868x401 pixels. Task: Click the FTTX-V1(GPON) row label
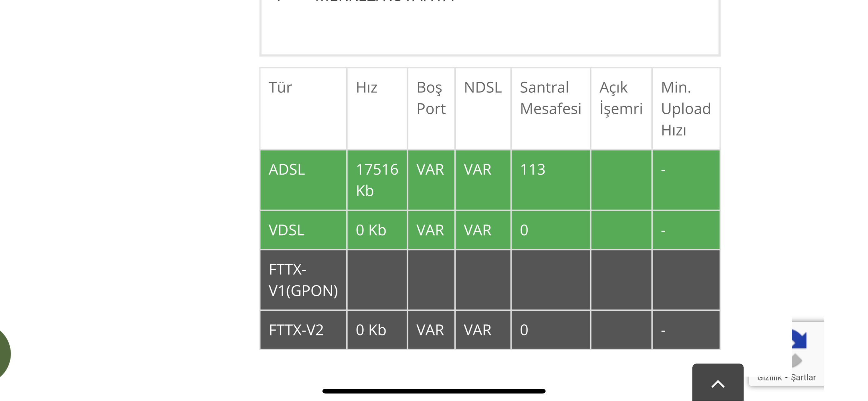[x=303, y=280]
